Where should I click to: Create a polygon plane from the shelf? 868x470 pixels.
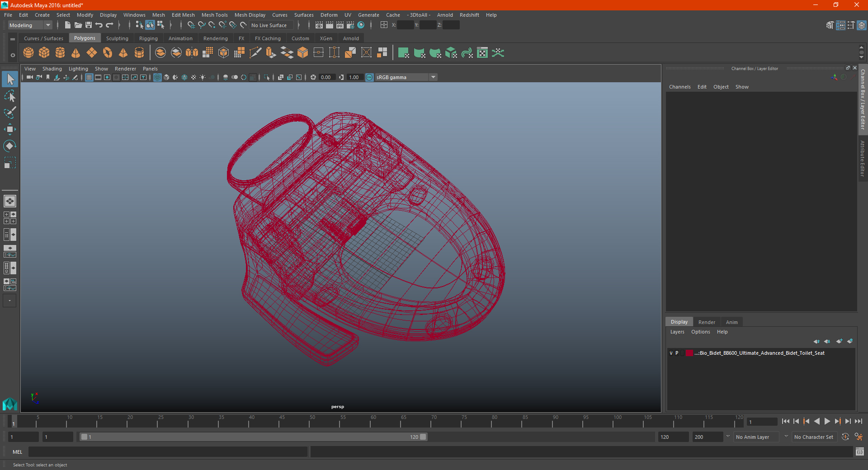92,53
